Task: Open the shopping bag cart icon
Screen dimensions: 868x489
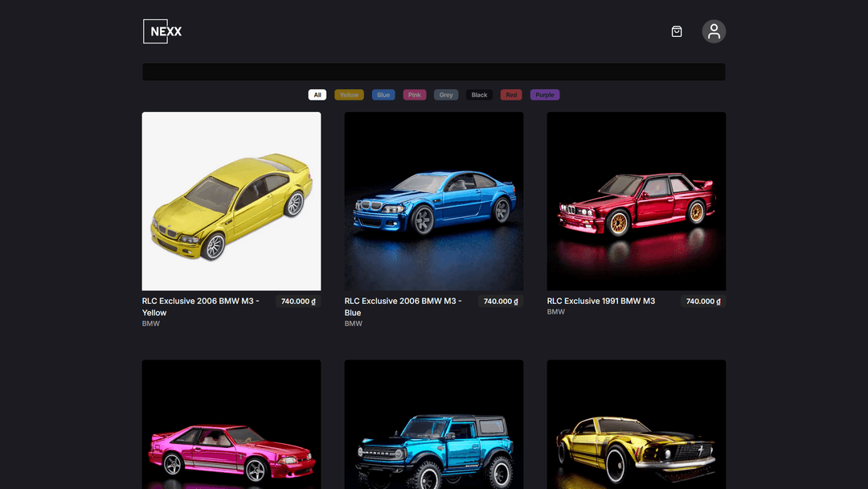Action: (677, 31)
